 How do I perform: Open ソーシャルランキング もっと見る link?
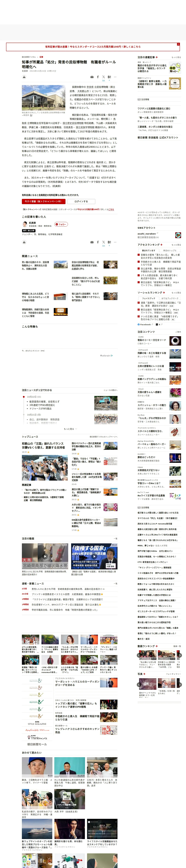click(x=176, y=293)
